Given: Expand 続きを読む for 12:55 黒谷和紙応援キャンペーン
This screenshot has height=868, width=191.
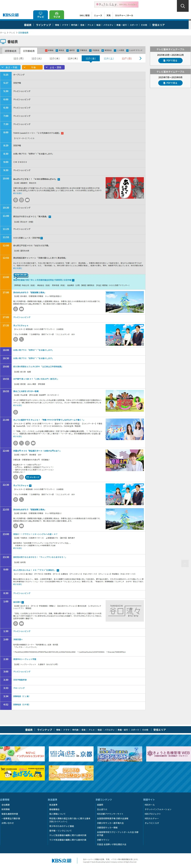Looking at the screenshot, I should [17, 268].
